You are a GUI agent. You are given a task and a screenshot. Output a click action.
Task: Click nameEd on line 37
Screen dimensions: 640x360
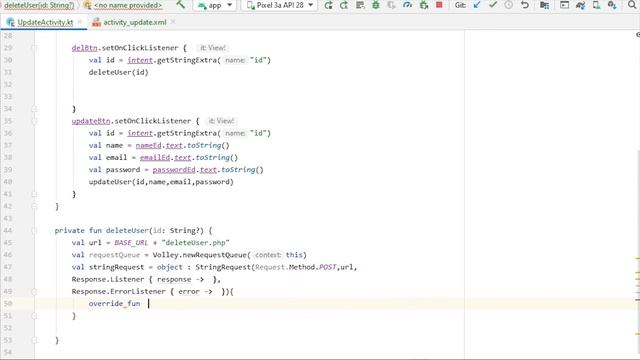pyautogui.click(x=149, y=145)
